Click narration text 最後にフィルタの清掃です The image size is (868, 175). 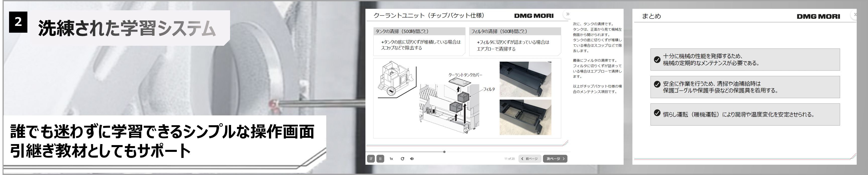click(594, 60)
